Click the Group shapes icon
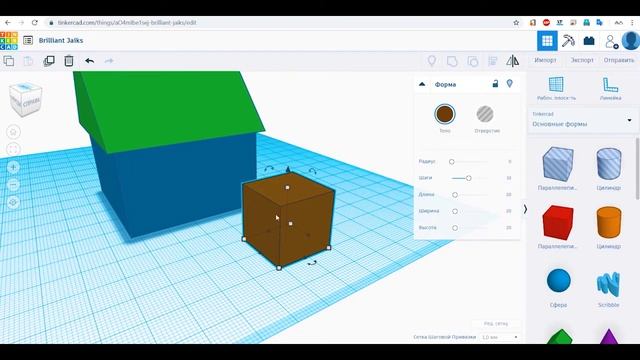This screenshot has height=360, width=640. 452,61
